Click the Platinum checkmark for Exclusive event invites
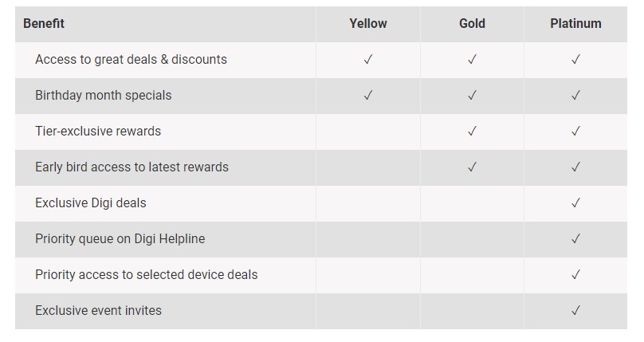Viewport: 644px width, 342px height. pos(575,311)
